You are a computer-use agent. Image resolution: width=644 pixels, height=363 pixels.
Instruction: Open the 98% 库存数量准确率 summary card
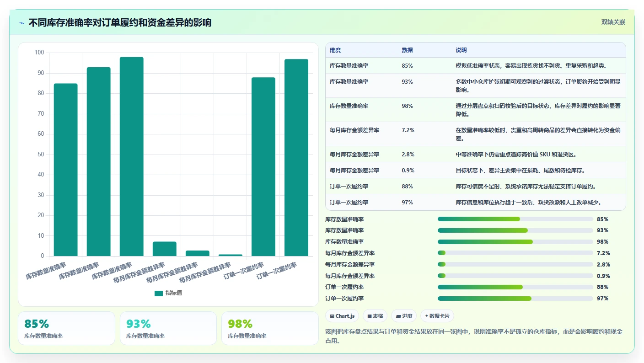270,328
